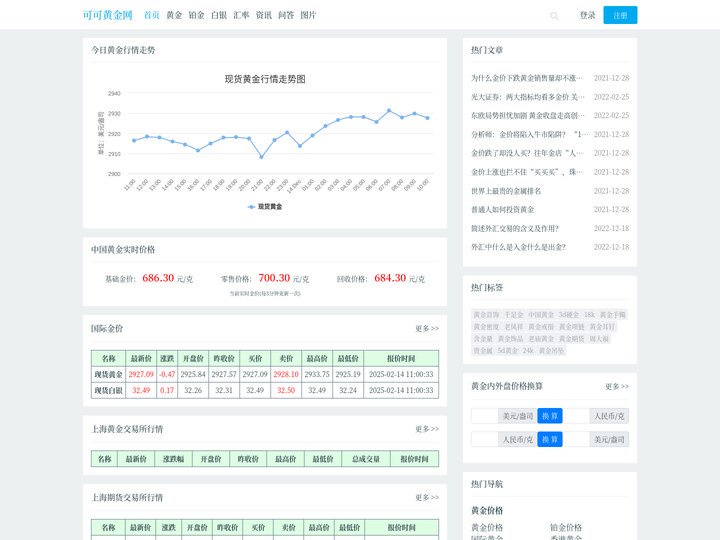Select the 黄金手镯 tag

(x=613, y=315)
